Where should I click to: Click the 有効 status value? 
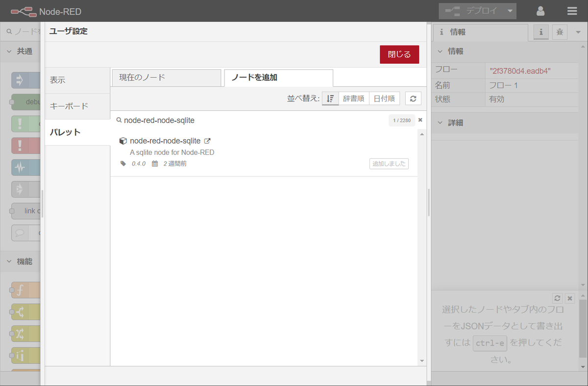(497, 99)
